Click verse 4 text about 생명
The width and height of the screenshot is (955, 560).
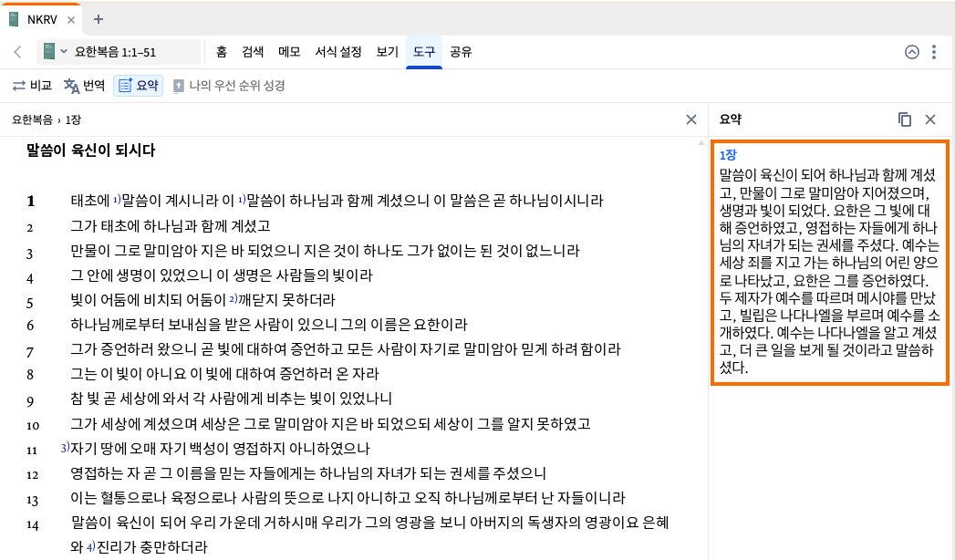(x=221, y=275)
